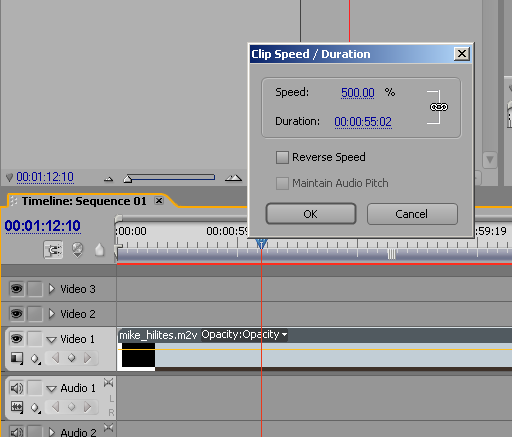Click the Set DVD marker icon
This screenshot has height=437, width=512.
[x=77, y=250]
